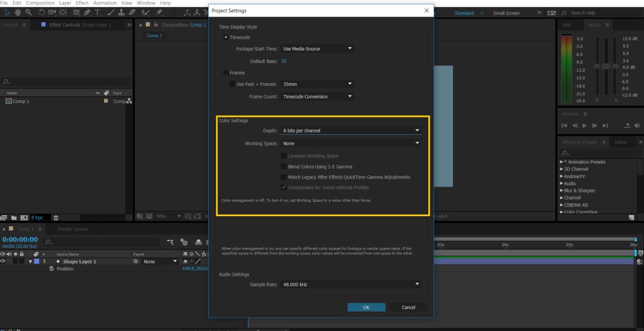Open the Footage Start Time dropdown

pos(317,49)
